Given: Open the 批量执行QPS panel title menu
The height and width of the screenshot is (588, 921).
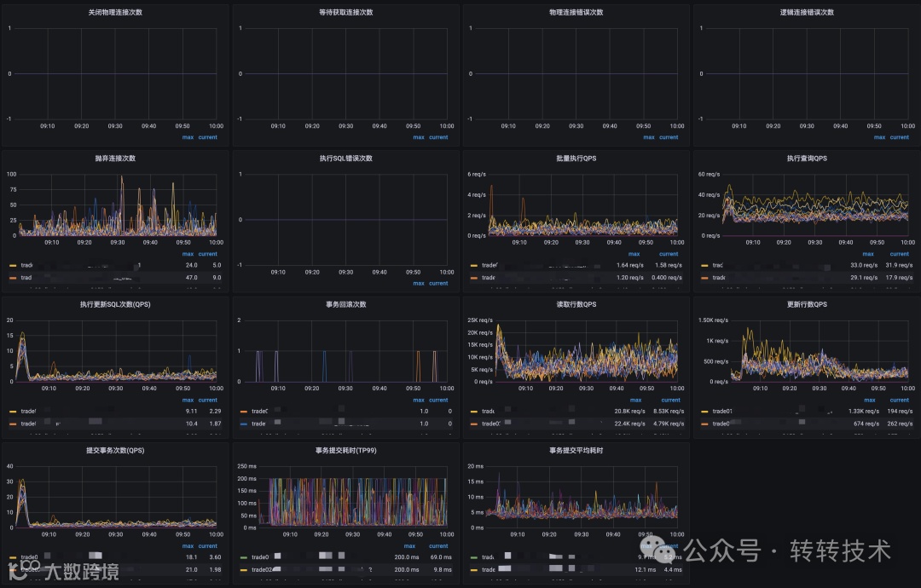Looking at the screenshot, I should click(x=576, y=159).
